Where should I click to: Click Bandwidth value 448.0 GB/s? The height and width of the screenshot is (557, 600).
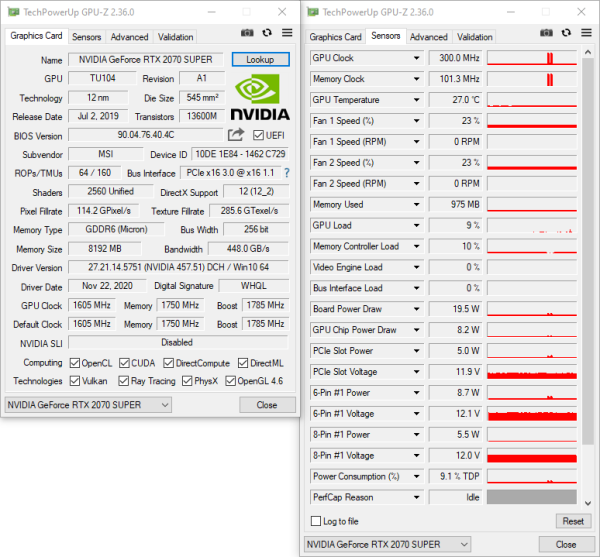[248, 249]
